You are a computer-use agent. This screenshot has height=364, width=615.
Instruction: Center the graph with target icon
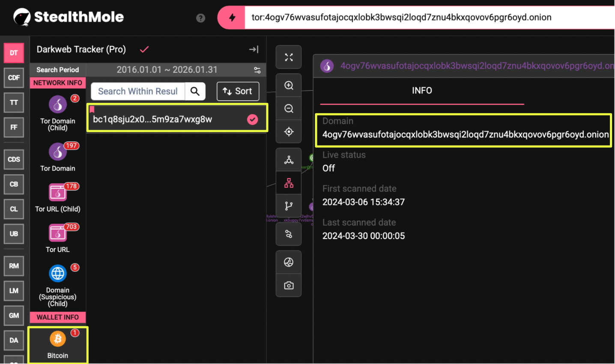(289, 132)
